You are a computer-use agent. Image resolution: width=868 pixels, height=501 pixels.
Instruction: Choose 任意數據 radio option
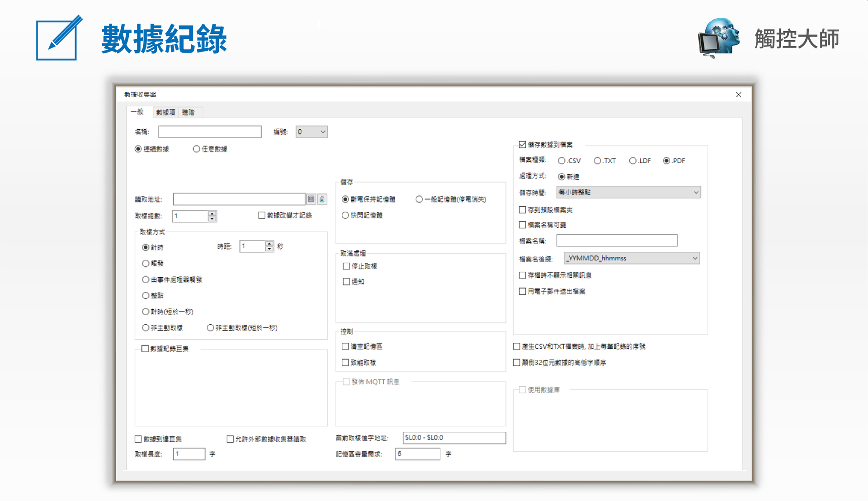coord(196,149)
